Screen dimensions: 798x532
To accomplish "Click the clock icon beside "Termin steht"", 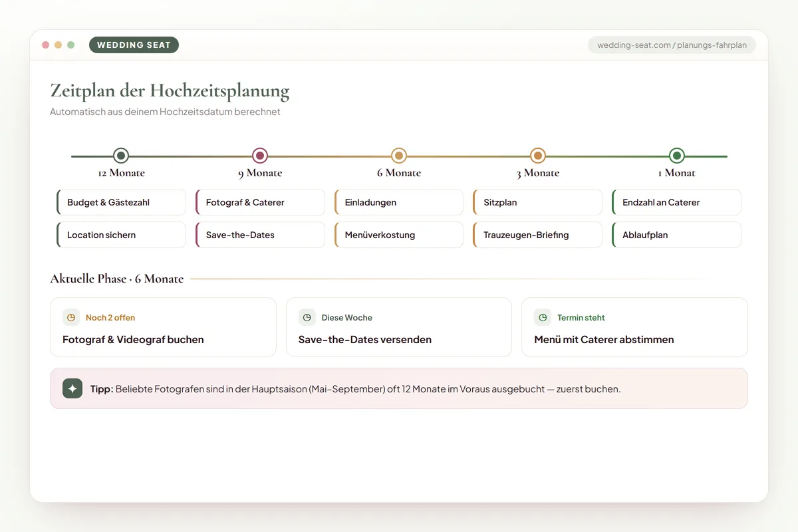I will 543,317.
